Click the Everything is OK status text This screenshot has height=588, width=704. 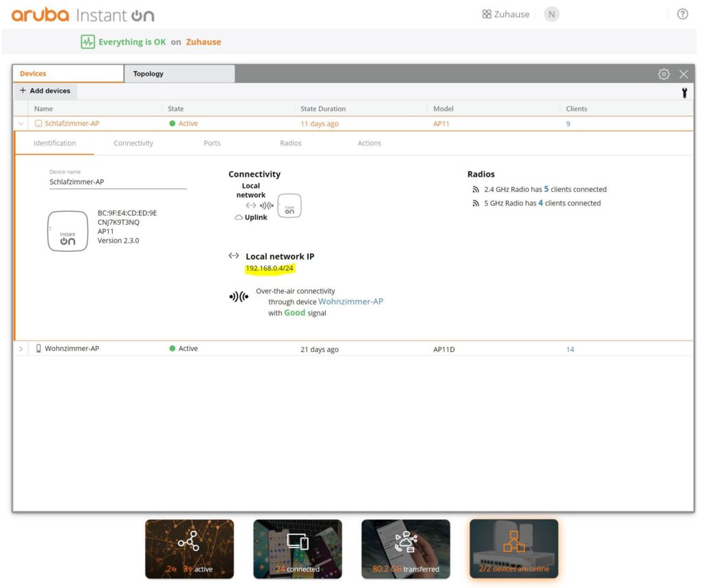click(x=132, y=42)
